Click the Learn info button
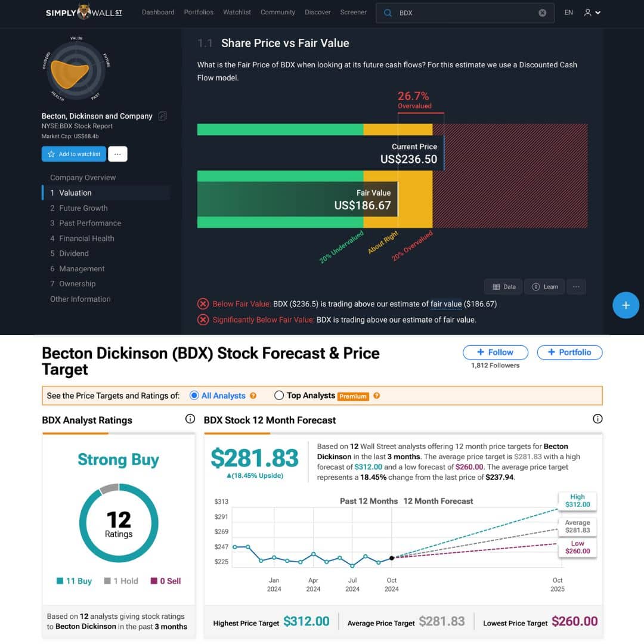 pyautogui.click(x=544, y=287)
